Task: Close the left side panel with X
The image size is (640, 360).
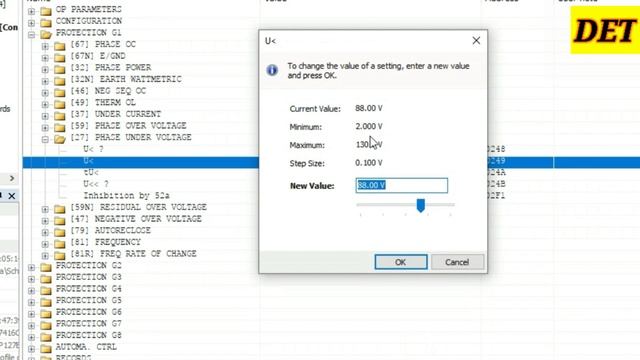Action: (x=12, y=196)
